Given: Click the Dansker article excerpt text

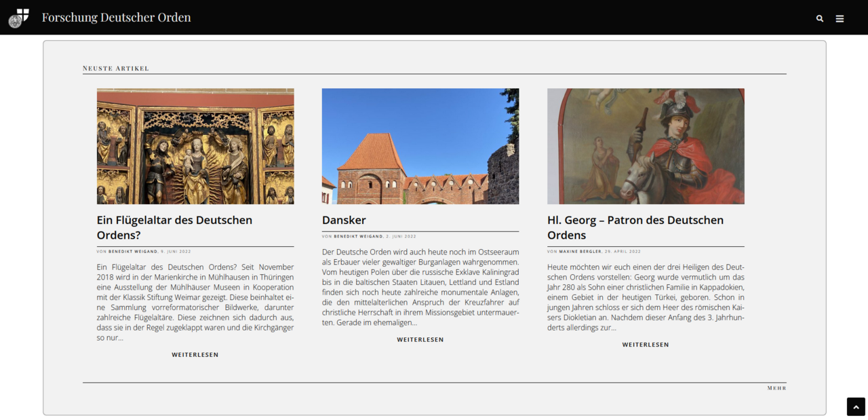Looking at the screenshot, I should [420, 287].
